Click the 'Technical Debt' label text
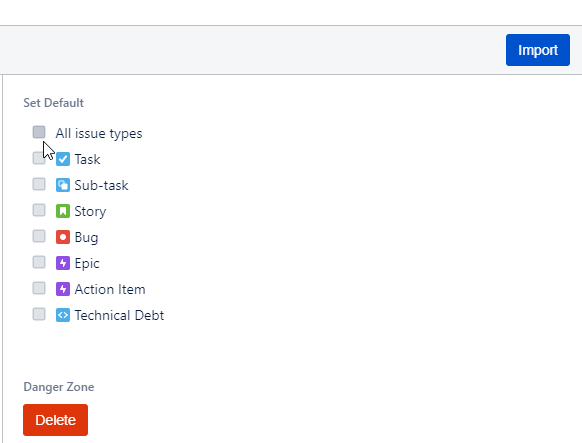The image size is (582, 443). click(x=119, y=315)
